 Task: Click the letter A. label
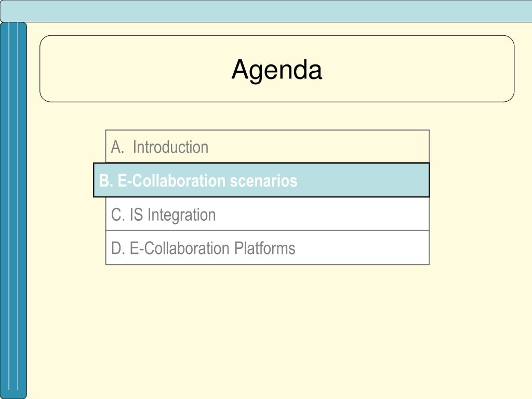(x=117, y=147)
